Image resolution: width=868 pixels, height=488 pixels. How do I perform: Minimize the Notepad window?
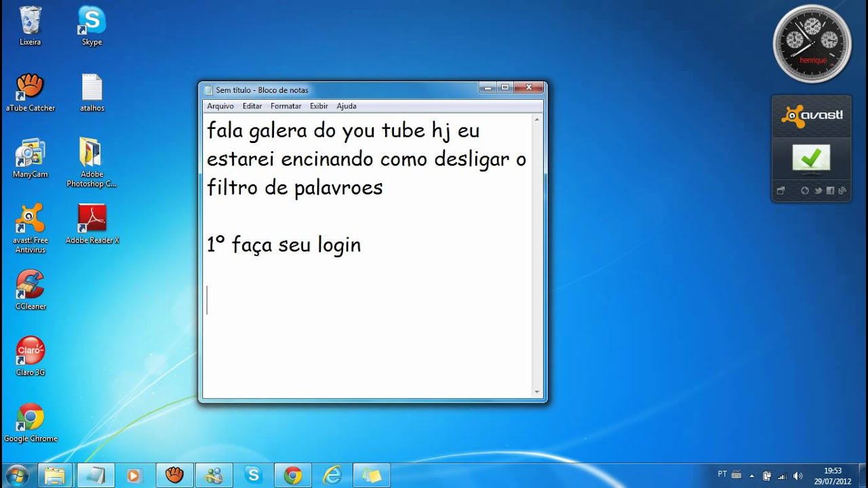pyautogui.click(x=487, y=87)
